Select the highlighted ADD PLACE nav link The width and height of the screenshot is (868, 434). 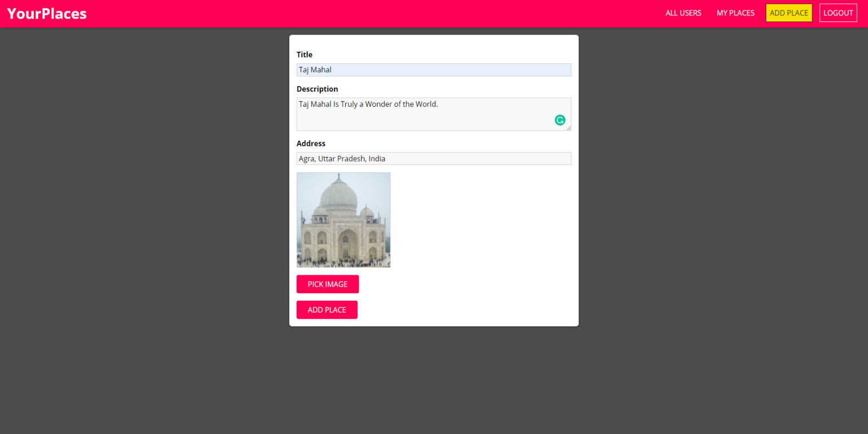(x=789, y=13)
